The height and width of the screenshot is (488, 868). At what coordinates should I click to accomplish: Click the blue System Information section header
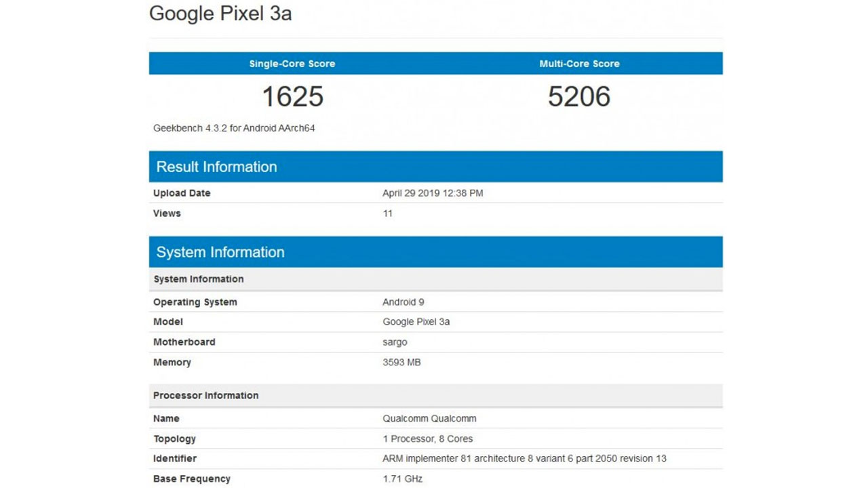tap(436, 252)
